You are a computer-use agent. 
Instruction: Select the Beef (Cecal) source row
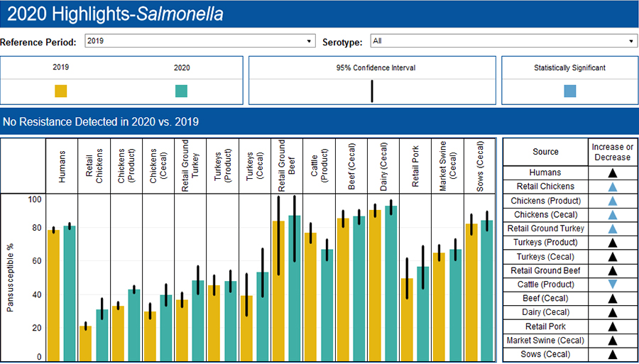tap(545, 299)
